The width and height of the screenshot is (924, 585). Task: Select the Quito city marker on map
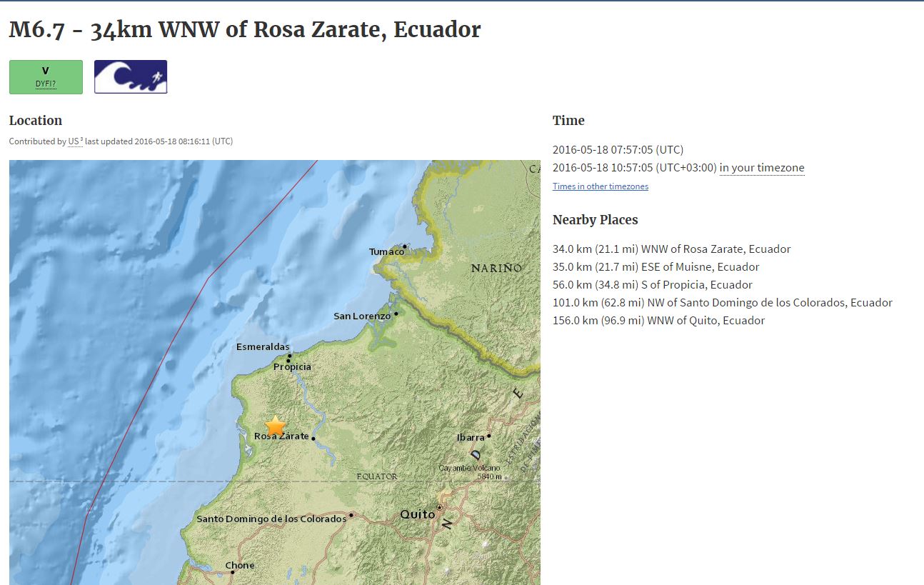click(440, 507)
